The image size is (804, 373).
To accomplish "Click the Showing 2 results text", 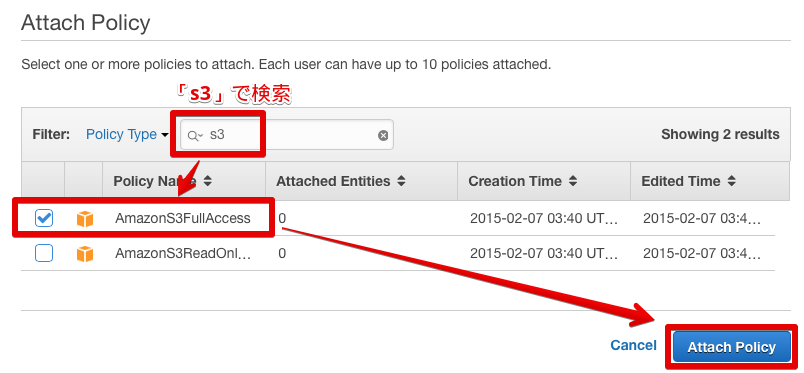I will pyautogui.click(x=720, y=134).
